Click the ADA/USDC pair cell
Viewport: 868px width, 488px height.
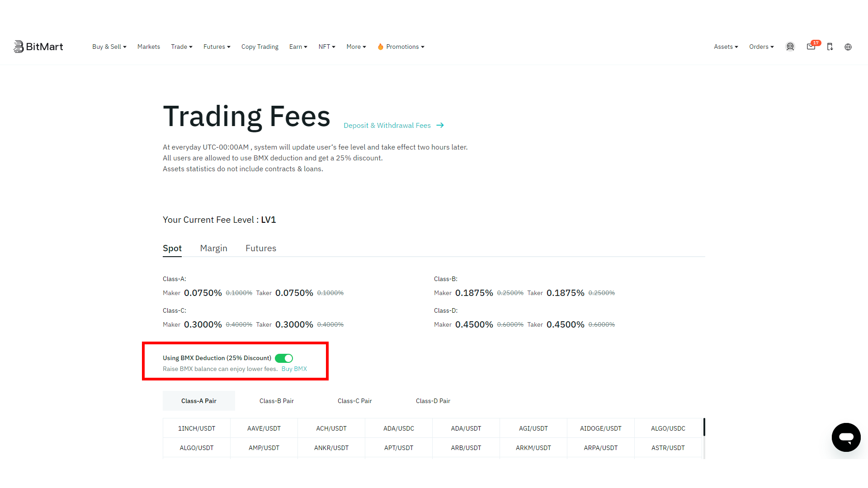[x=399, y=428]
